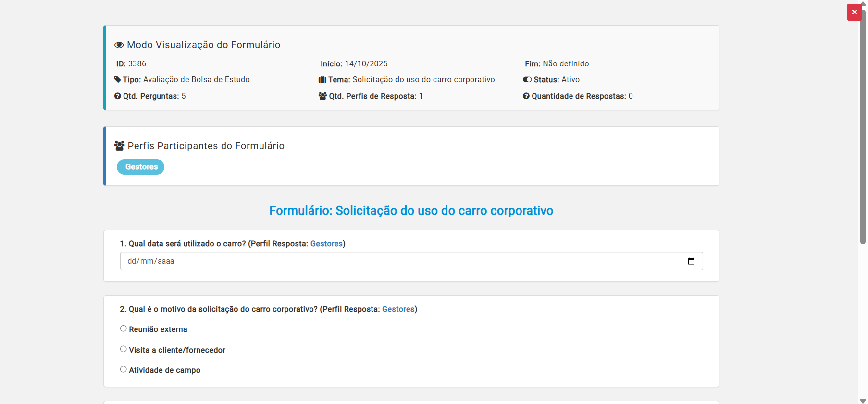Click into the dd/mm/aaaa date input
The width and height of the screenshot is (868, 404).
pos(384,261)
